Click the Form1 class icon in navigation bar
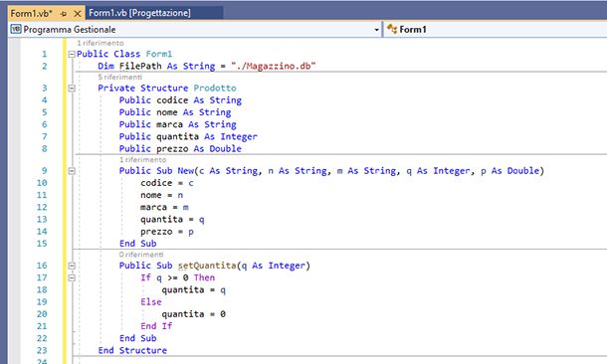Screen dimensions: 607x364 pyautogui.click(x=392, y=29)
